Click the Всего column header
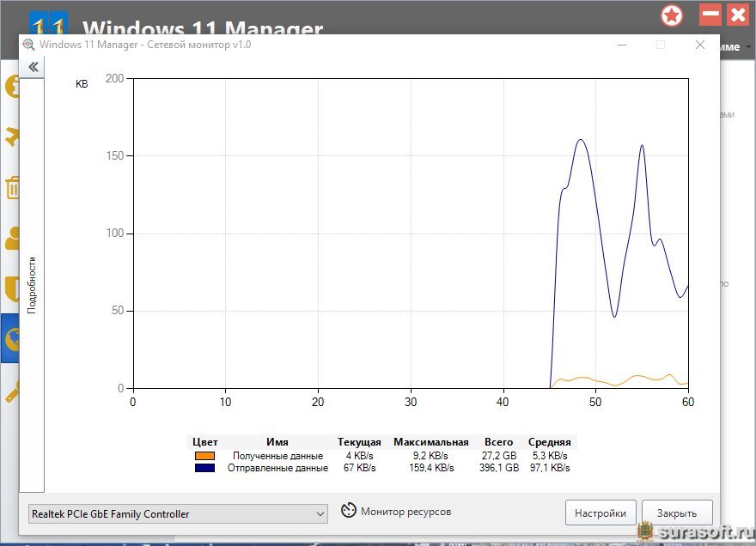The height and width of the screenshot is (546, 756). [x=498, y=442]
